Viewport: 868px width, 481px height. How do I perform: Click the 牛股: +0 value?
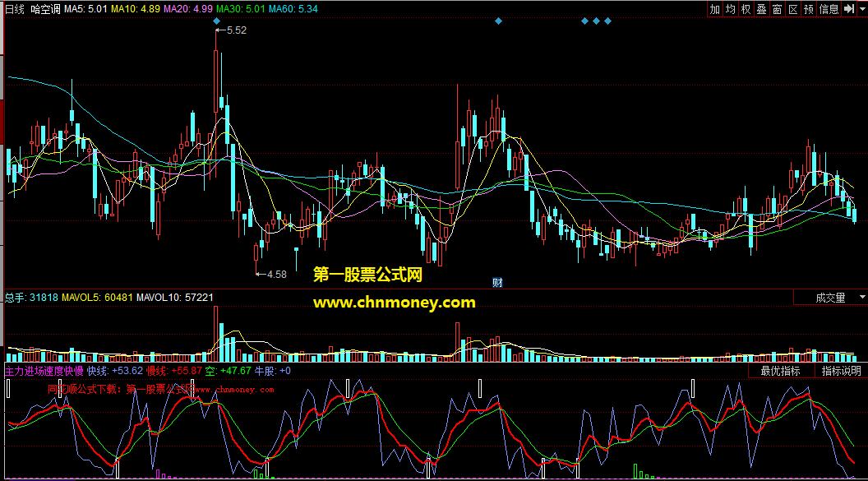pos(272,371)
